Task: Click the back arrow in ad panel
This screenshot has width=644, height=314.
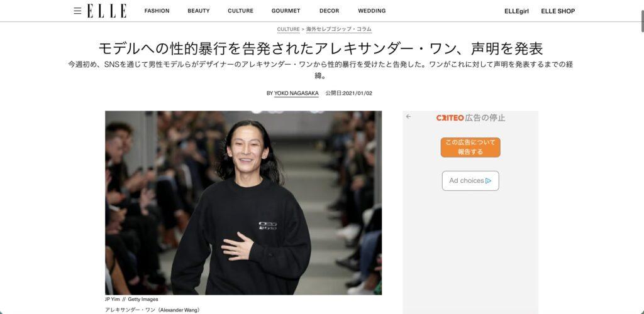Action: pos(408,117)
